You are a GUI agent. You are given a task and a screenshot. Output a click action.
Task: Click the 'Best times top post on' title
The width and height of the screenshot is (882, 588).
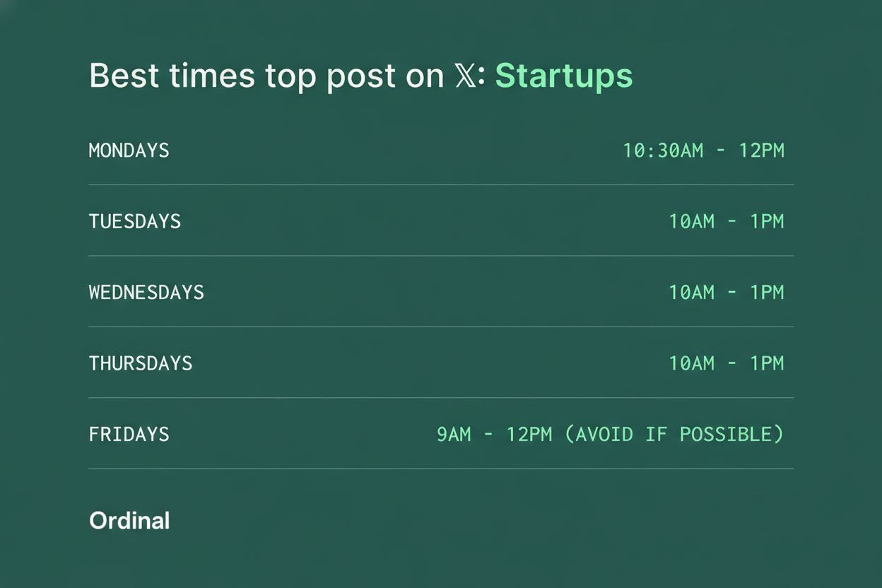[266, 76]
